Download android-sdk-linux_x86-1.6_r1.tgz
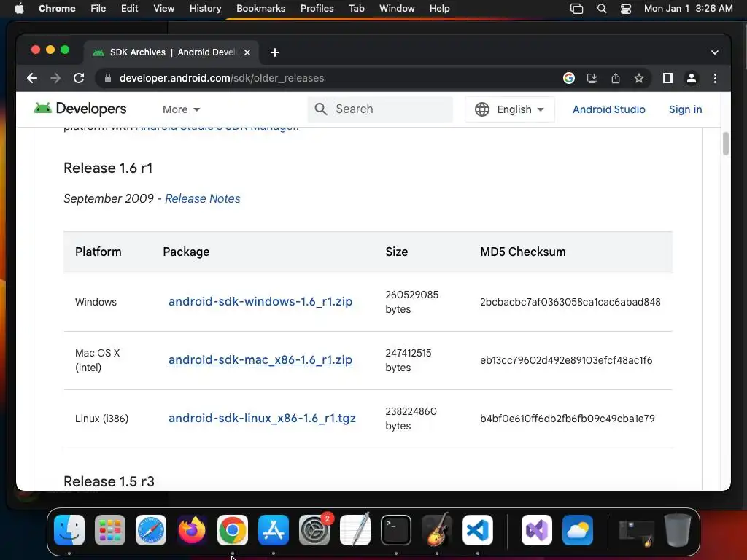 [x=262, y=418]
